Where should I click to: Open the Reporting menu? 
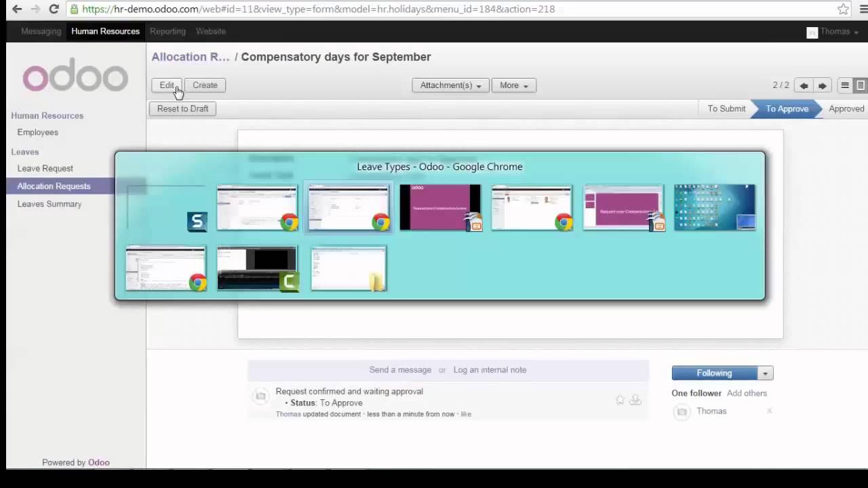click(167, 31)
